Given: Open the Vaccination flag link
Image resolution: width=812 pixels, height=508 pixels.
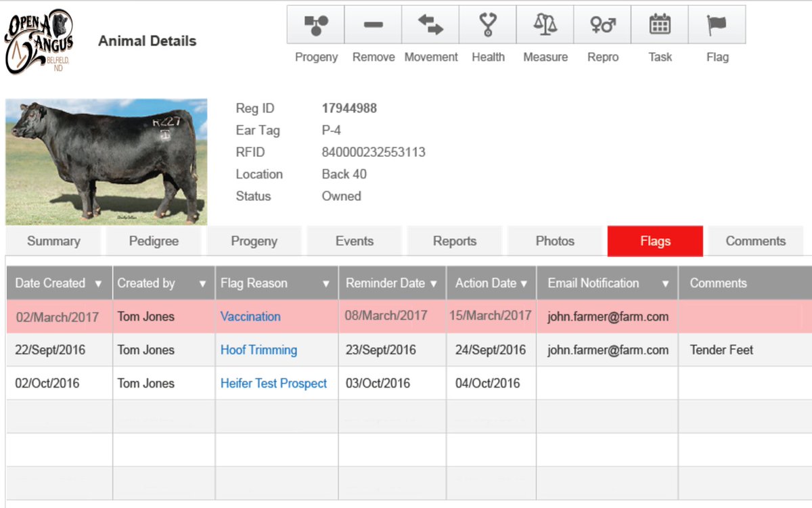Looking at the screenshot, I should (x=250, y=317).
